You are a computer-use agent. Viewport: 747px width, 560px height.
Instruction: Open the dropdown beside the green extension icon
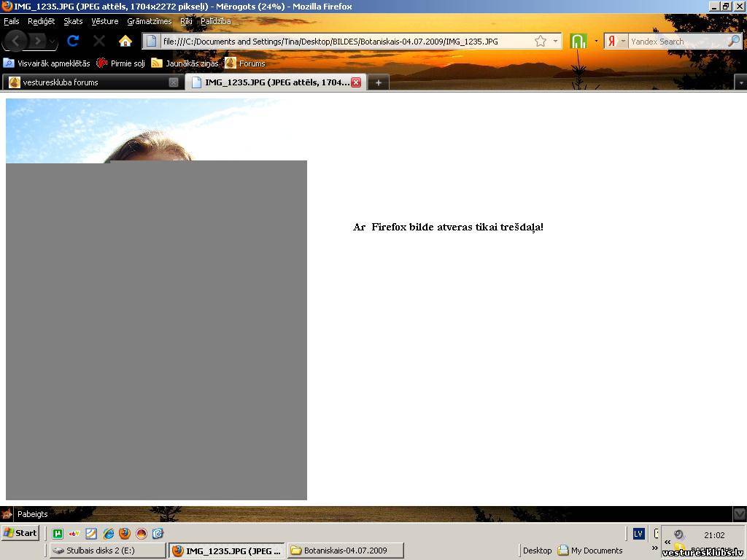596,42
